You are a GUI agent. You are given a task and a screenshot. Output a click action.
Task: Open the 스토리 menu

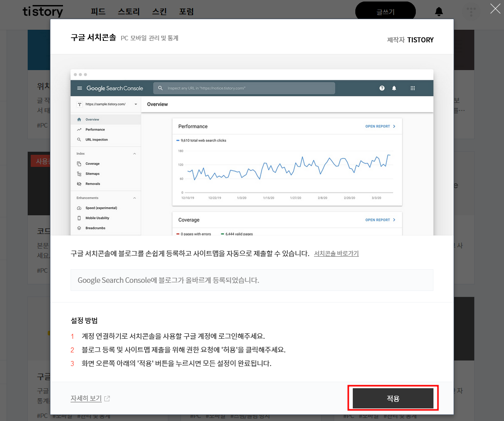coord(129,12)
